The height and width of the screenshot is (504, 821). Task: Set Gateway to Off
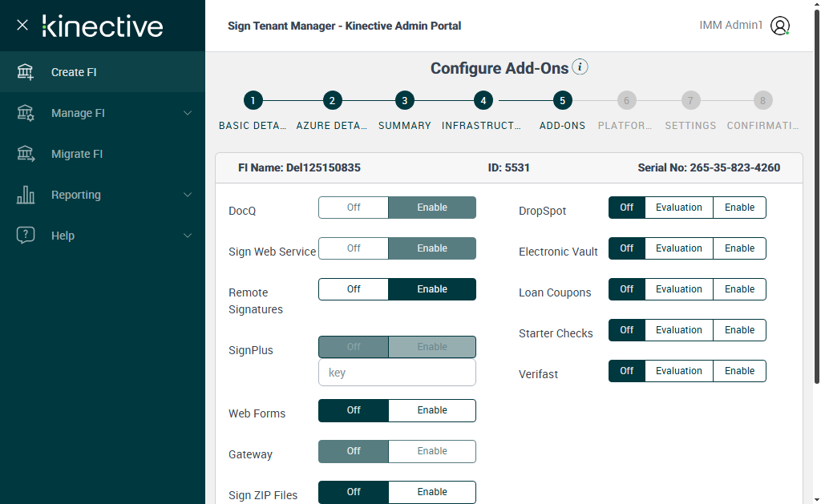click(354, 451)
